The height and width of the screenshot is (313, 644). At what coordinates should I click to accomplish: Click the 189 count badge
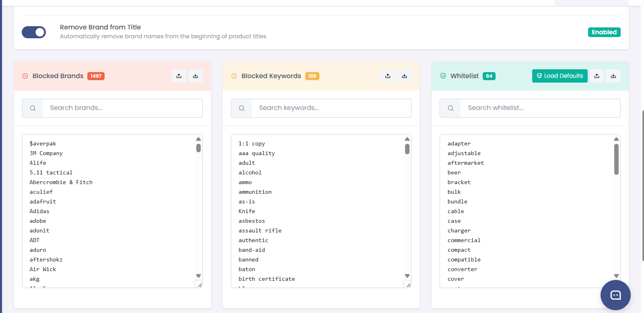click(312, 76)
